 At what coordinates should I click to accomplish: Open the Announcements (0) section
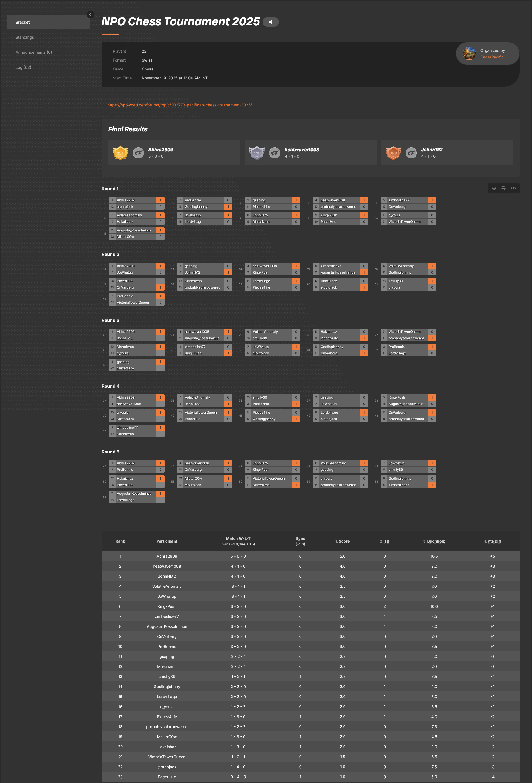coord(34,52)
